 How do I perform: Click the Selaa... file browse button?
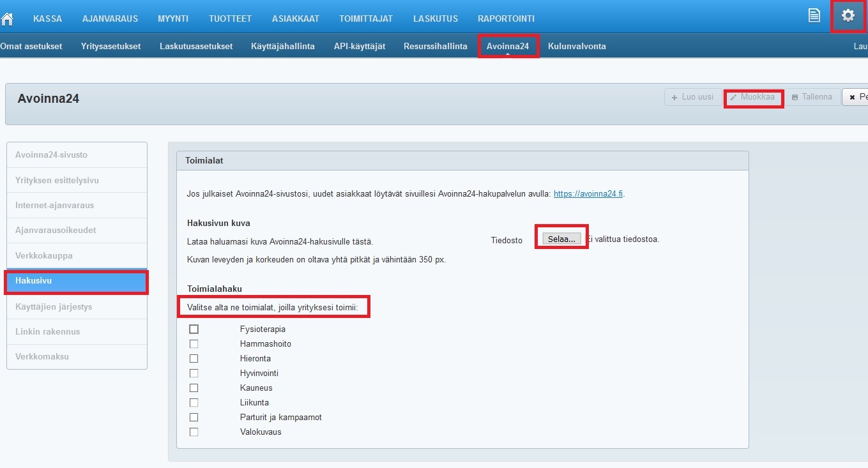(561, 239)
